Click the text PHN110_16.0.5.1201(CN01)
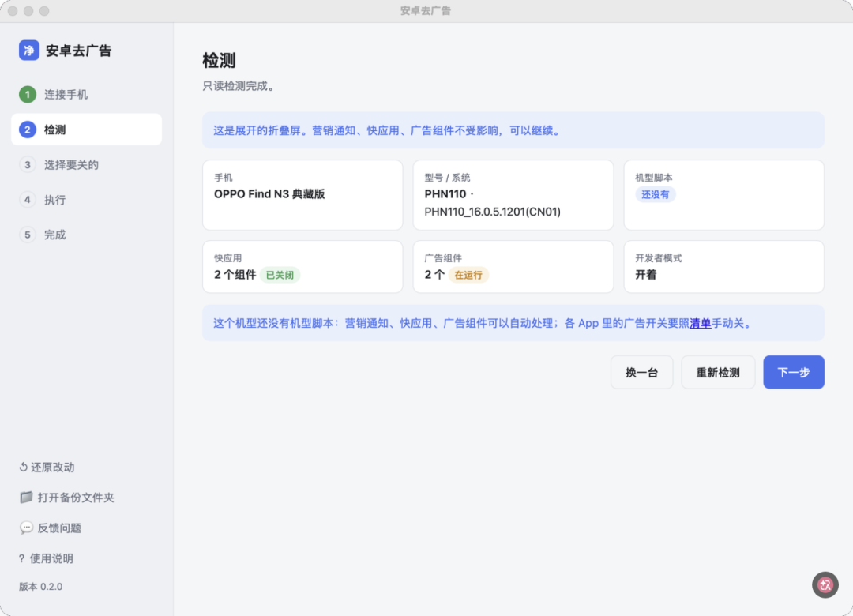 point(492,212)
